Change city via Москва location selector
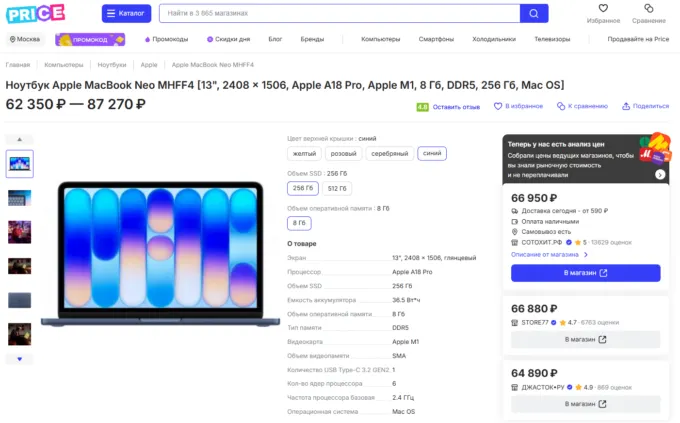This screenshot has width=680, height=423. point(25,39)
